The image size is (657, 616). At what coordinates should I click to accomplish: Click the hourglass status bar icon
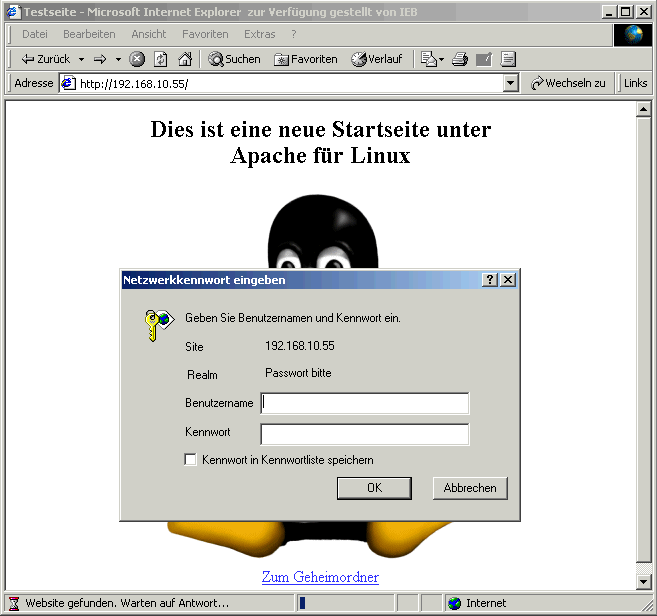pyautogui.click(x=14, y=603)
